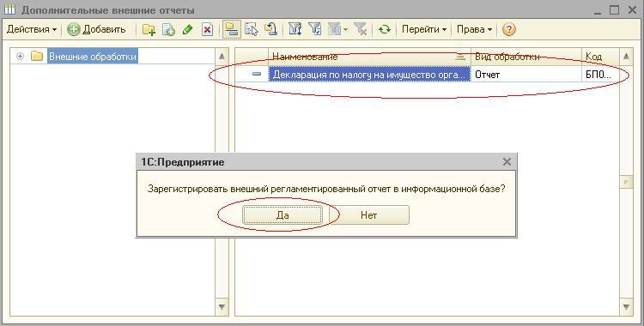
Task: Select the Декларация по налогу на имущество row
Action: [x=427, y=75]
